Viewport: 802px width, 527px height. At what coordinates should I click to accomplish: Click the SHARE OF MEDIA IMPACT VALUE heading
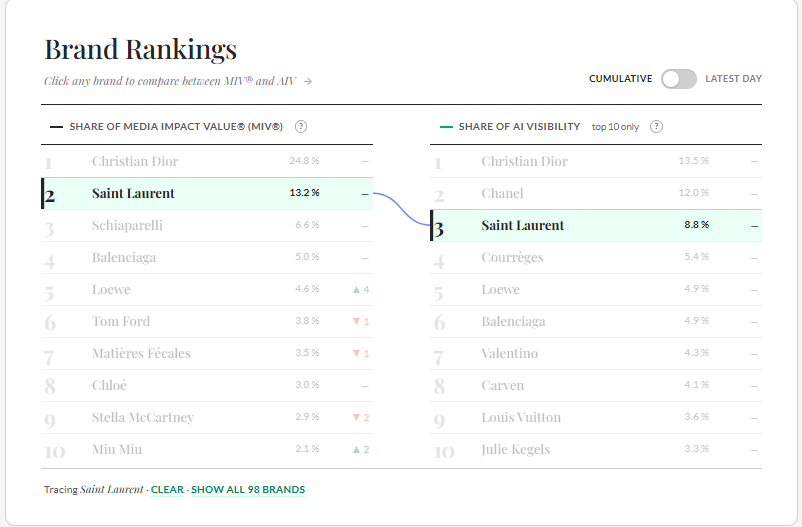[x=176, y=126]
